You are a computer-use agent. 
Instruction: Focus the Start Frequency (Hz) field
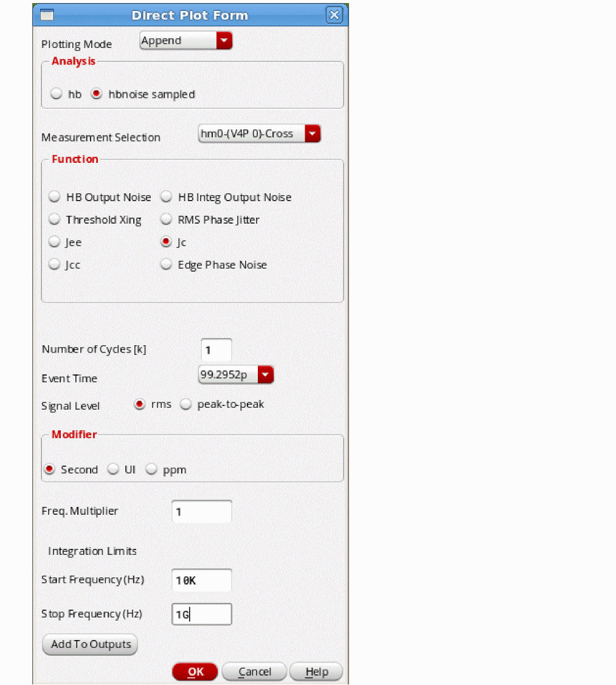[x=201, y=580]
